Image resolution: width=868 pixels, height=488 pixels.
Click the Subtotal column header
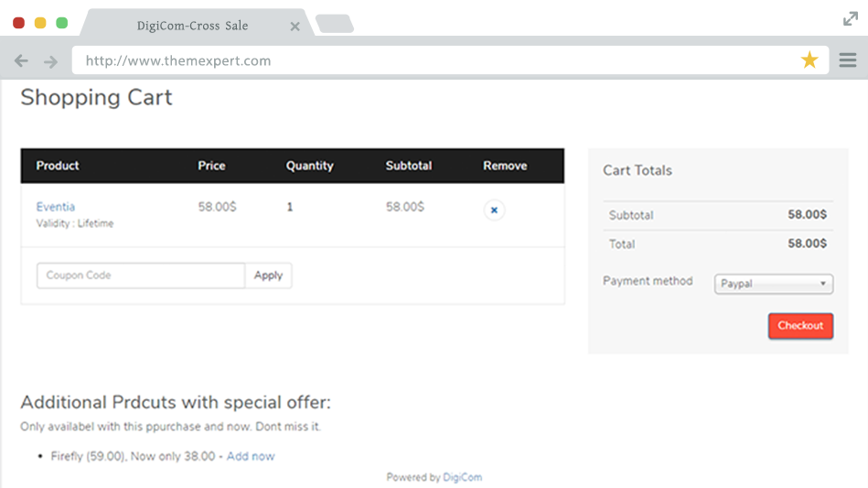point(409,166)
